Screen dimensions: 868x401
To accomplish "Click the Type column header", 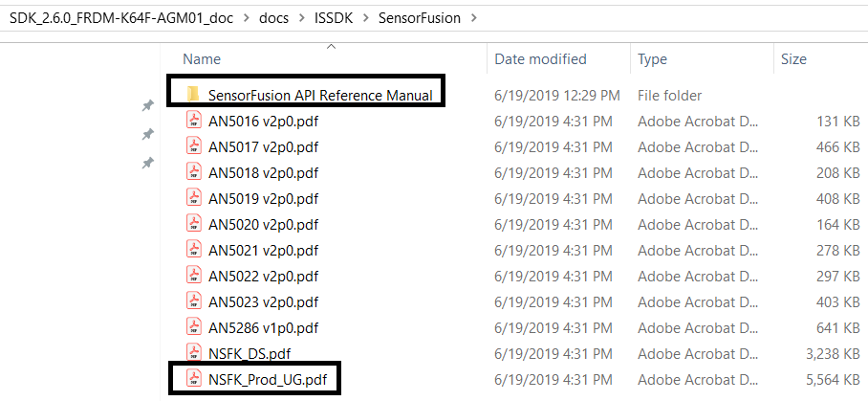I will coord(652,59).
